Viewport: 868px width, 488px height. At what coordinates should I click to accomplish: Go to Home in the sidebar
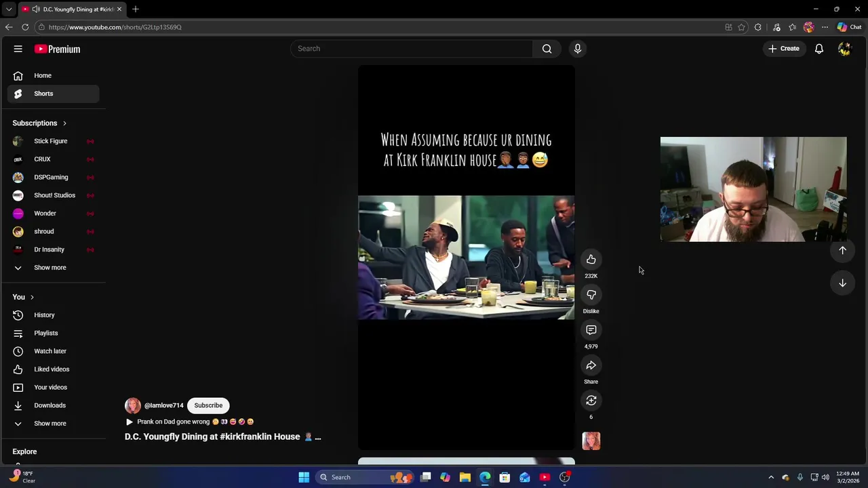53,76
